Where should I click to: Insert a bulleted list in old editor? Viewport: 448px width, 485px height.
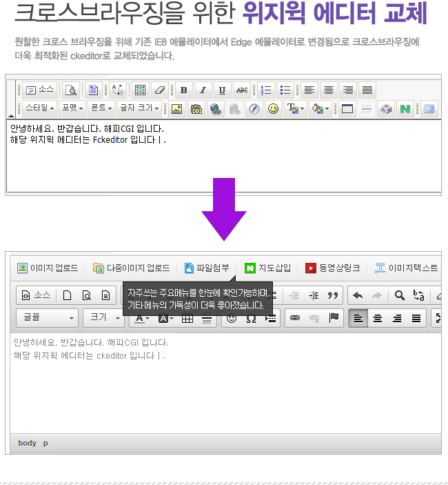285,90
